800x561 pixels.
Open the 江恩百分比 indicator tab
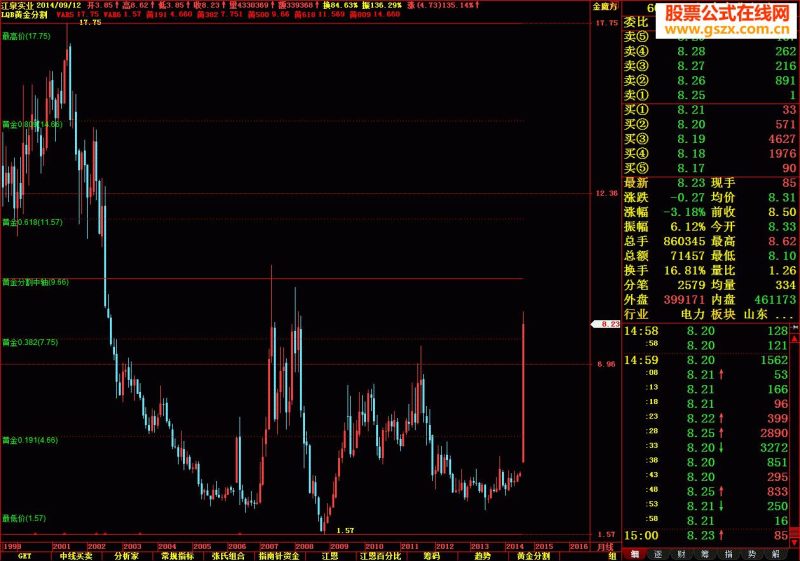380,556
